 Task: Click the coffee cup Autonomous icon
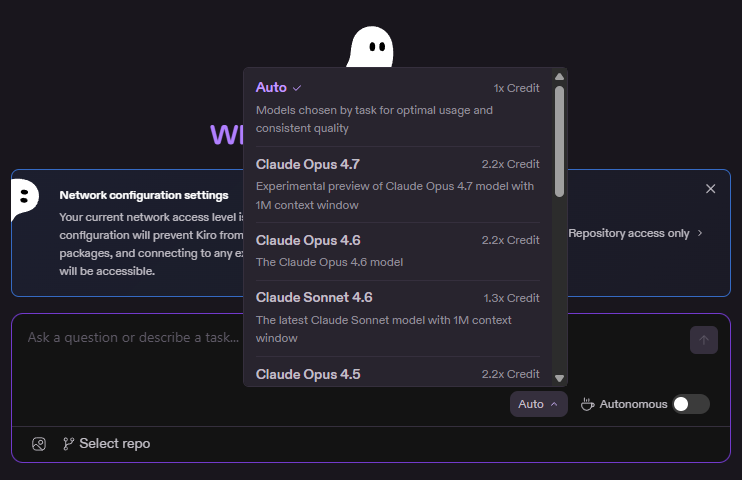click(587, 404)
